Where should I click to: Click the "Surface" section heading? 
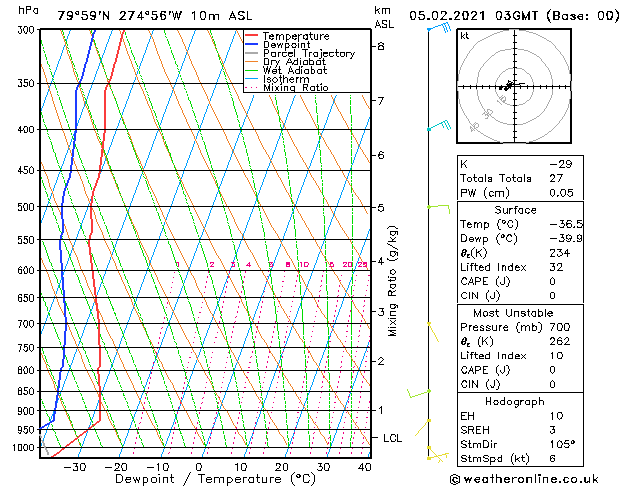(x=515, y=210)
